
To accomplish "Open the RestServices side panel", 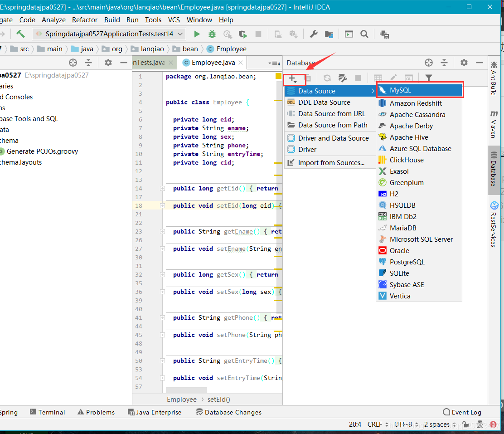I will (494, 224).
